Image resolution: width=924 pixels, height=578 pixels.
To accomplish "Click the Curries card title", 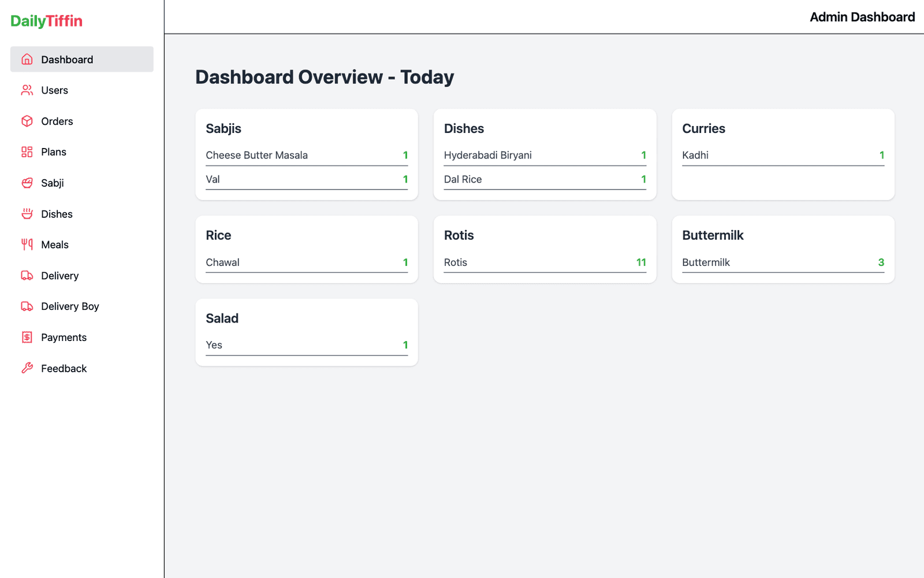I will (x=703, y=128).
